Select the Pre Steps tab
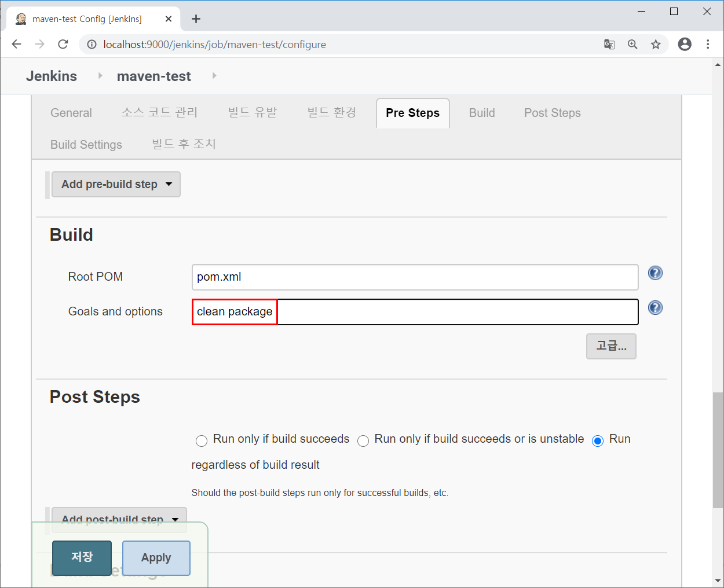 point(413,113)
